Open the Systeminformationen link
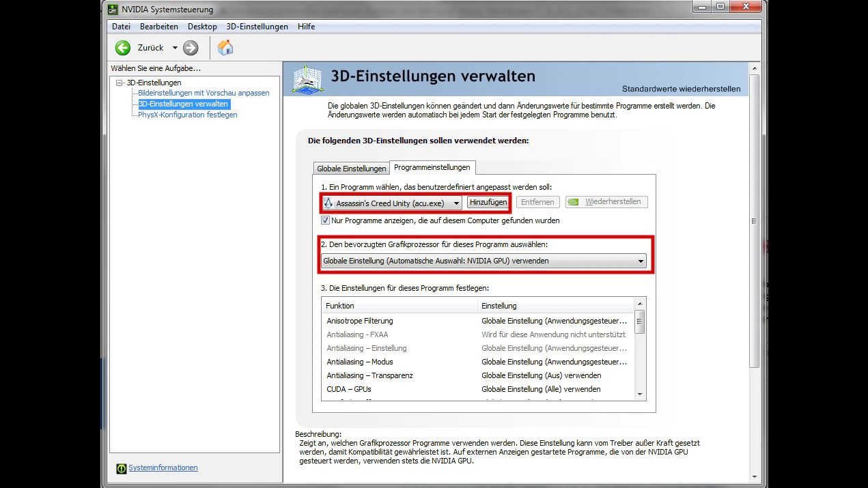This screenshot has width=868, height=488. tap(163, 468)
